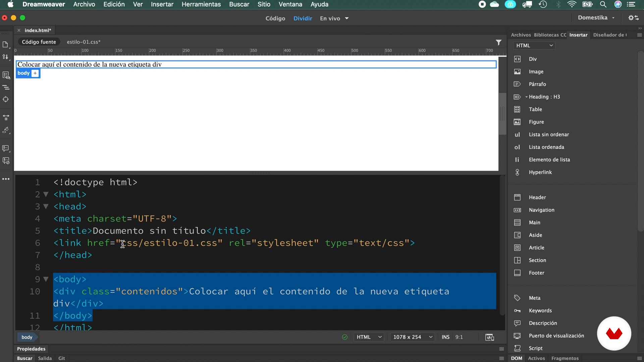Collapse the head tag on line 3
This screenshot has width=644, height=362.
point(46,206)
